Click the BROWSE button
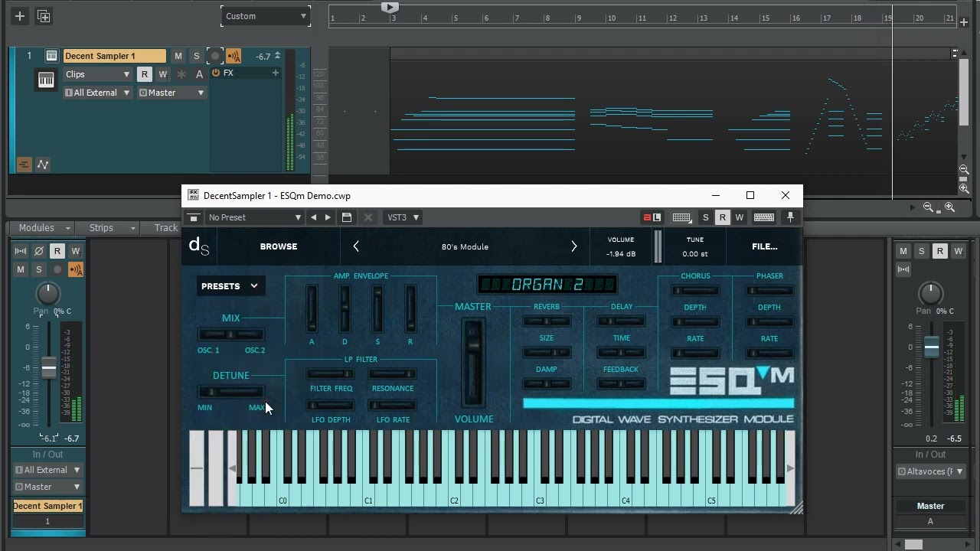Image resolution: width=980 pixels, height=551 pixels. click(x=279, y=246)
